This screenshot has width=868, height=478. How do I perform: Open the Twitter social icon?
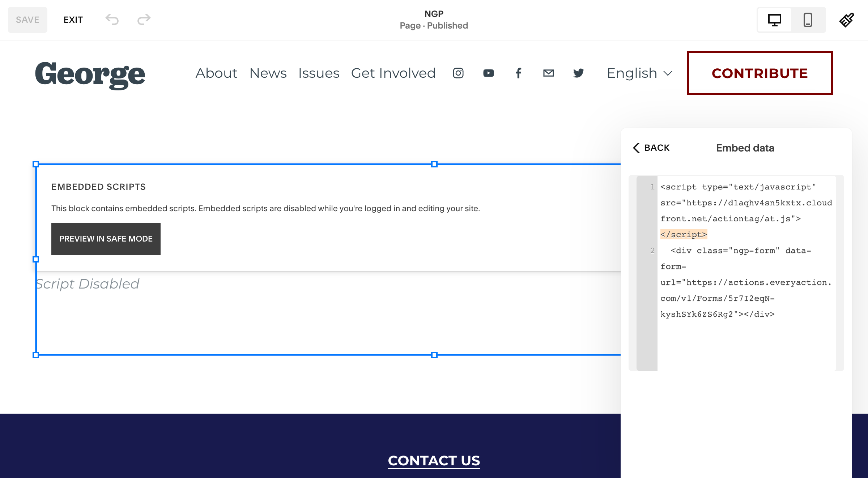(578, 73)
